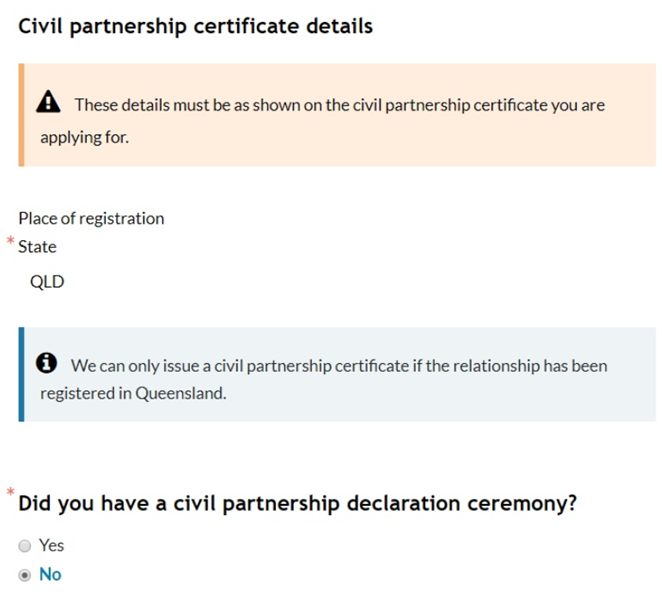
Task: Click the No option label
Action: pyautogui.click(x=50, y=574)
